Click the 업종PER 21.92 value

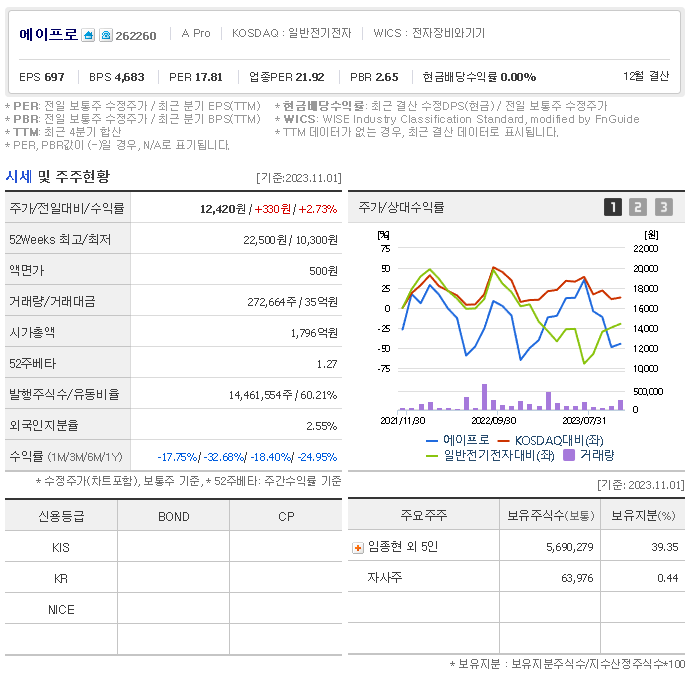pyautogui.click(x=286, y=77)
